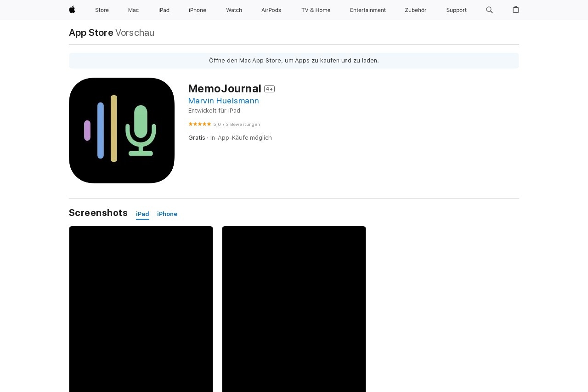Click the 'Screenshots' section heading

point(98,213)
